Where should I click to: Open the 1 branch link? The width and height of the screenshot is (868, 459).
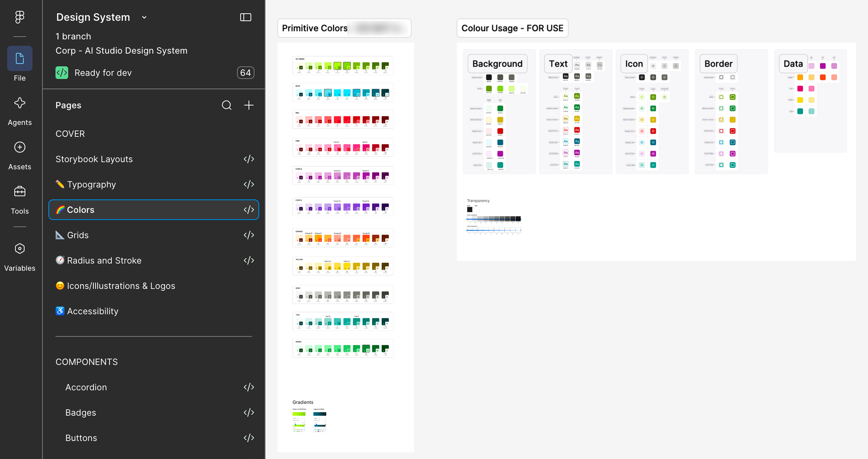(x=73, y=36)
